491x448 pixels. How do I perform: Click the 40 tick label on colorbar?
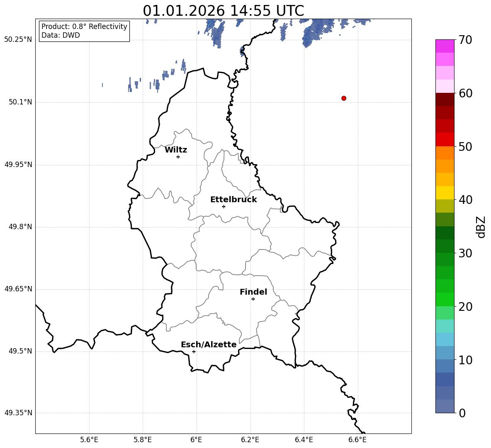click(x=465, y=200)
